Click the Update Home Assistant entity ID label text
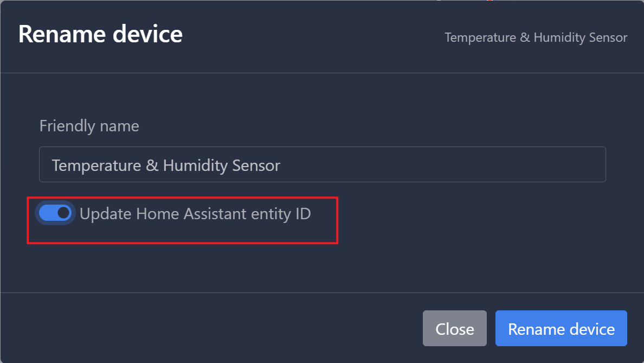 (195, 213)
